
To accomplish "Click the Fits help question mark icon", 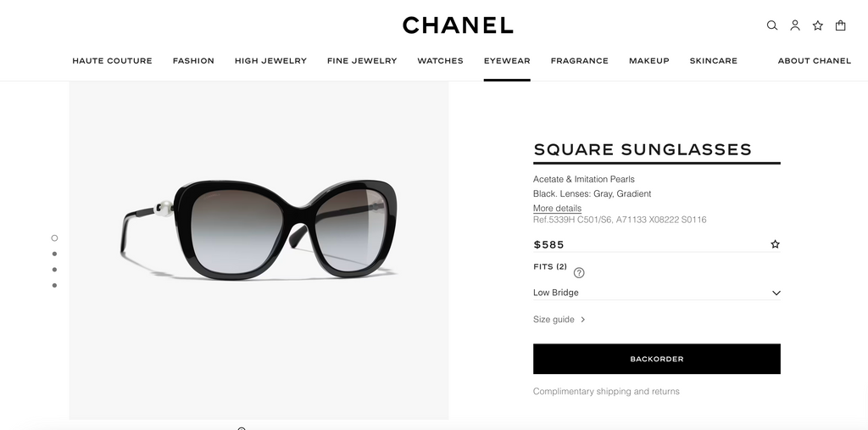I will point(579,273).
